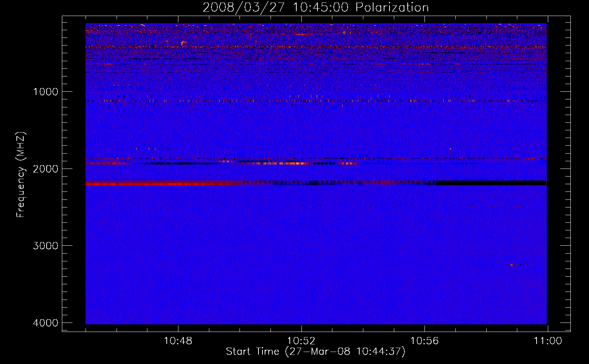589x364 pixels.
Task: Click the 10:48 time tick label
Action: tap(178, 341)
